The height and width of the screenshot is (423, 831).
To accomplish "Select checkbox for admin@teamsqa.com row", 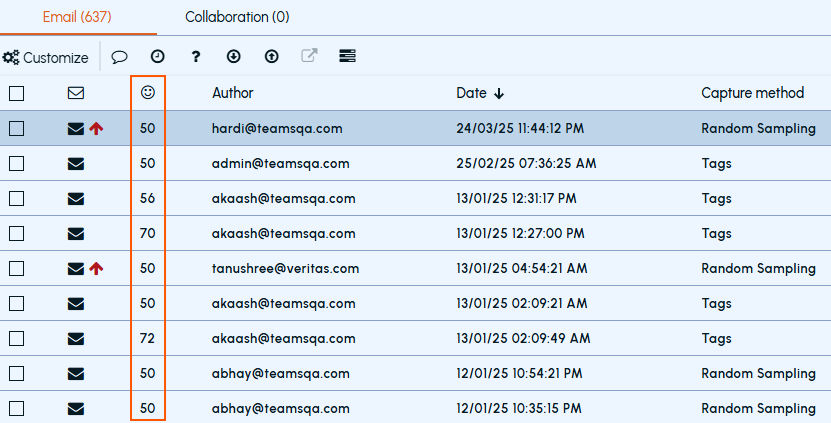I will (x=16, y=163).
